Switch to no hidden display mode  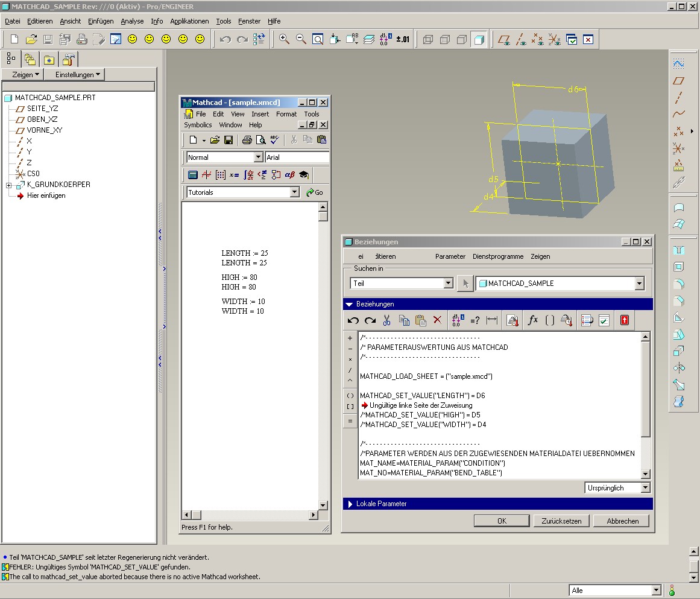pyautogui.click(x=462, y=39)
